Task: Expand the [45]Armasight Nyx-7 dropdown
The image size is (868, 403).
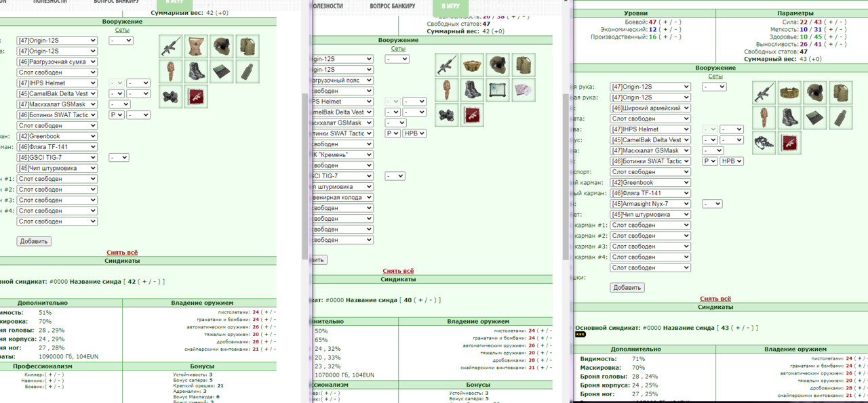Action: 650,204
